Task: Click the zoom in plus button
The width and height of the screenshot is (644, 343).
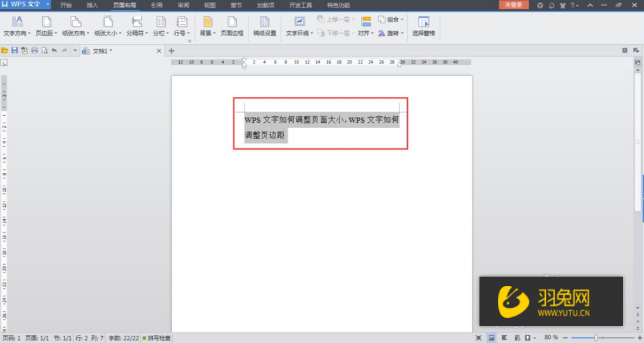Action: tap(639, 338)
